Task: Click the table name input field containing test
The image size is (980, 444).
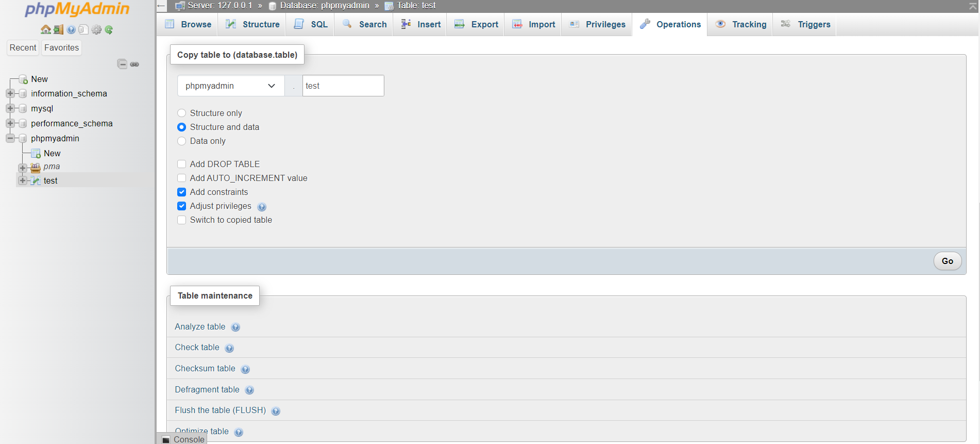Action: tap(343, 86)
